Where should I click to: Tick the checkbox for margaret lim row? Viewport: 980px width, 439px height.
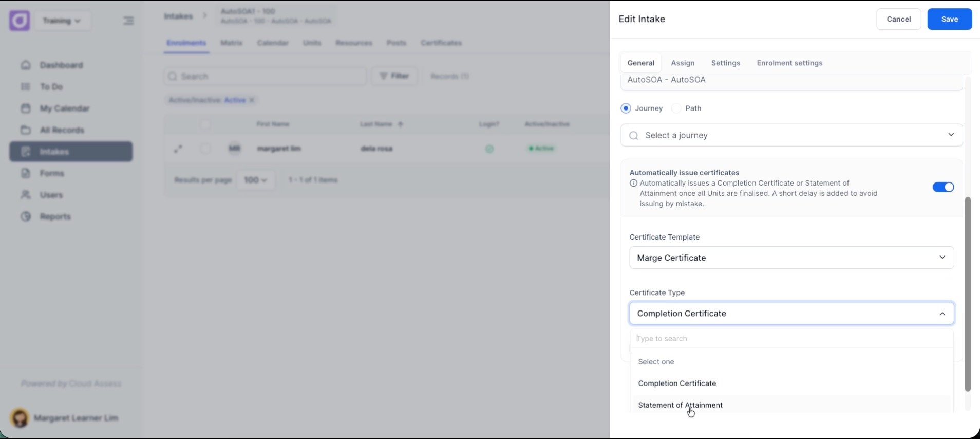(205, 149)
